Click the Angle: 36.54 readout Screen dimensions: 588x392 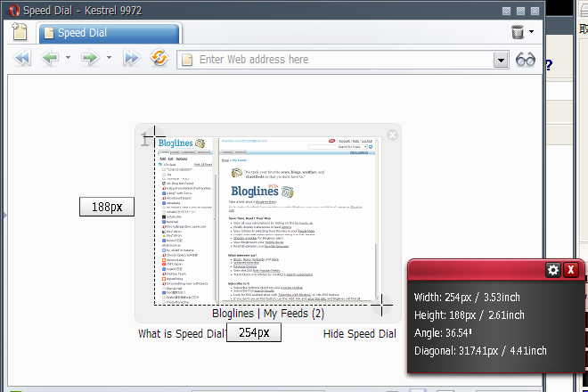click(443, 332)
